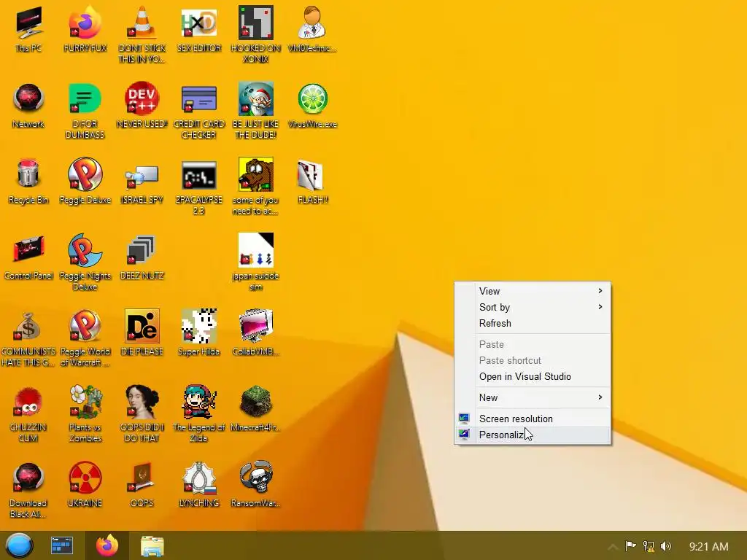The height and width of the screenshot is (560, 747).
Task: Open the task view taskbar button
Action: point(62,545)
